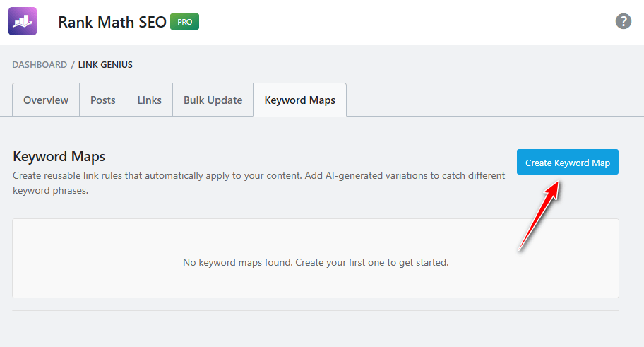Click the Keyword Maps heading
Viewport: 644px width, 347px height.
click(59, 156)
